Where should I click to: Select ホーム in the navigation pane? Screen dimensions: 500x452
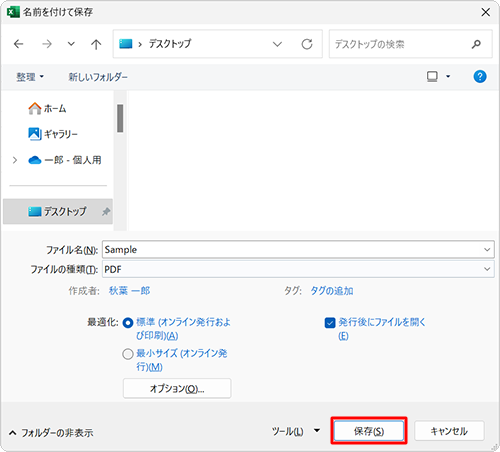pos(47,109)
